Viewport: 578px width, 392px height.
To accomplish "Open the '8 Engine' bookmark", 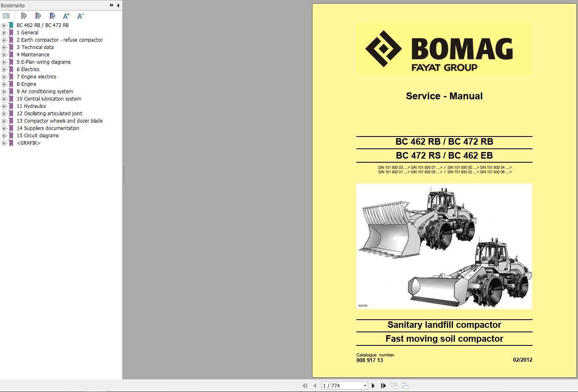I will (x=27, y=84).
